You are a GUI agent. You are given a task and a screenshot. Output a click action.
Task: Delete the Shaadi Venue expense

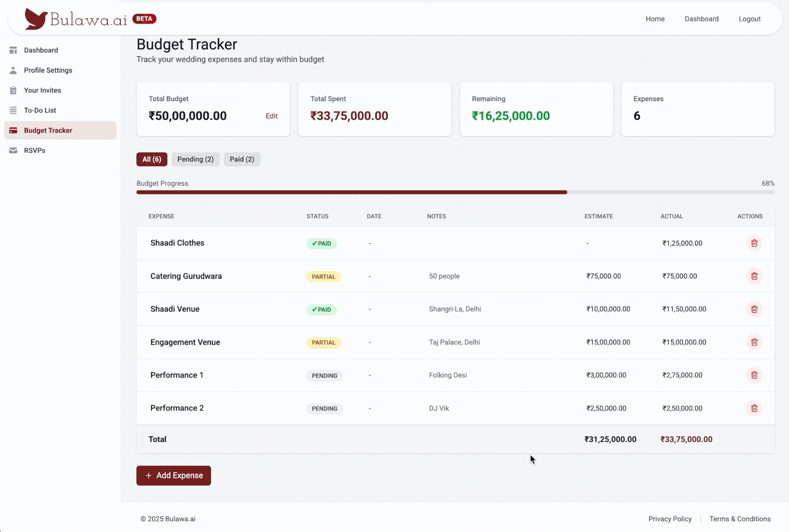point(754,309)
